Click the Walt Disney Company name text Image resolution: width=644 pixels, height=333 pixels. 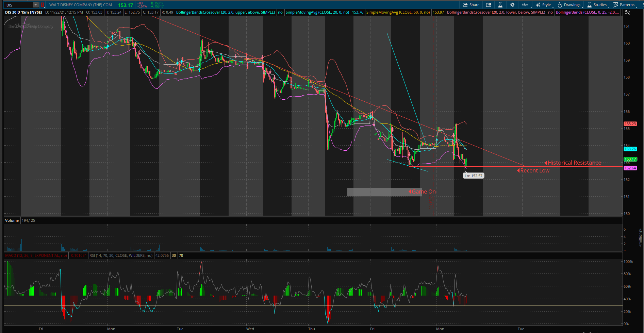click(81, 5)
